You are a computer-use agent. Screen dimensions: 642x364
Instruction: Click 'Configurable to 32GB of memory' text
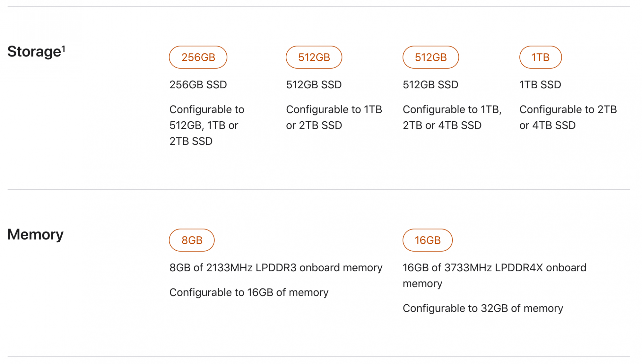click(x=483, y=308)
